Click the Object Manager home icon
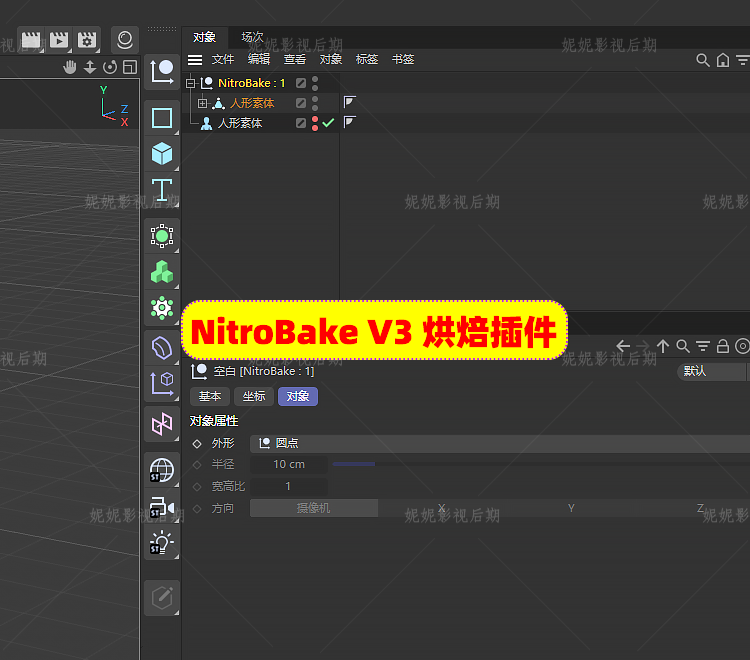The image size is (750, 660). click(723, 60)
